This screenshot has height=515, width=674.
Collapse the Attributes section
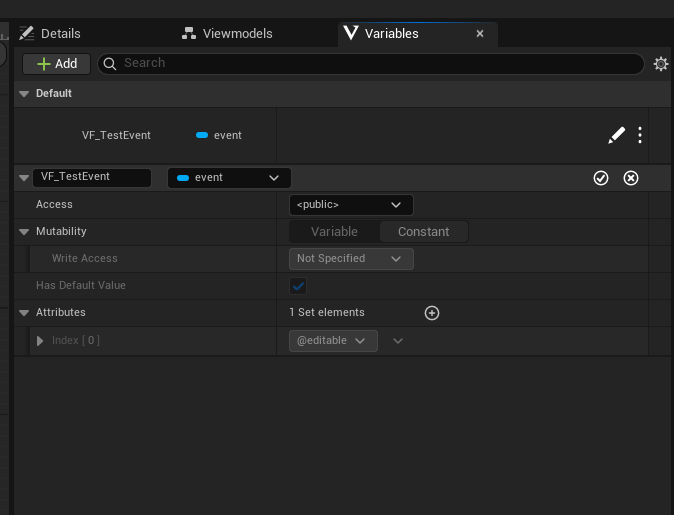tap(24, 313)
